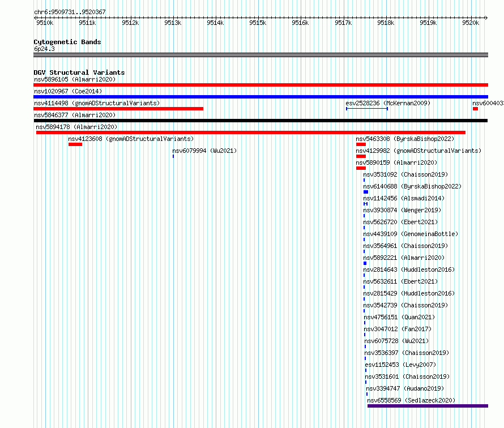Select the red nsv5896105 variant bar
This screenshot has width=504, height=428.
click(260, 85)
